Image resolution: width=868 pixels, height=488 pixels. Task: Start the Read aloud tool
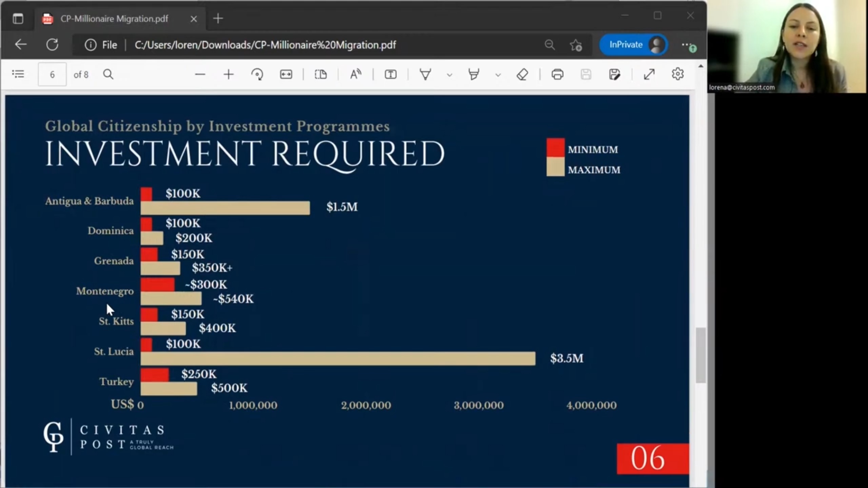pos(355,74)
